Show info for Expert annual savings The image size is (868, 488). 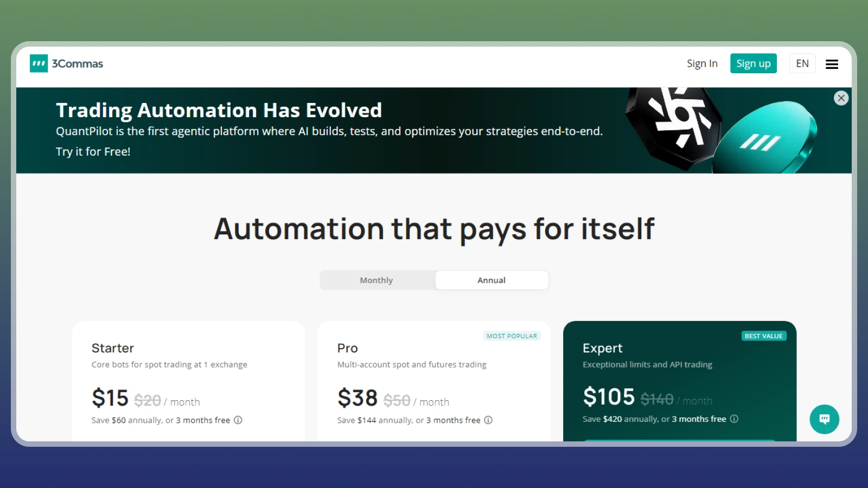pos(734,419)
